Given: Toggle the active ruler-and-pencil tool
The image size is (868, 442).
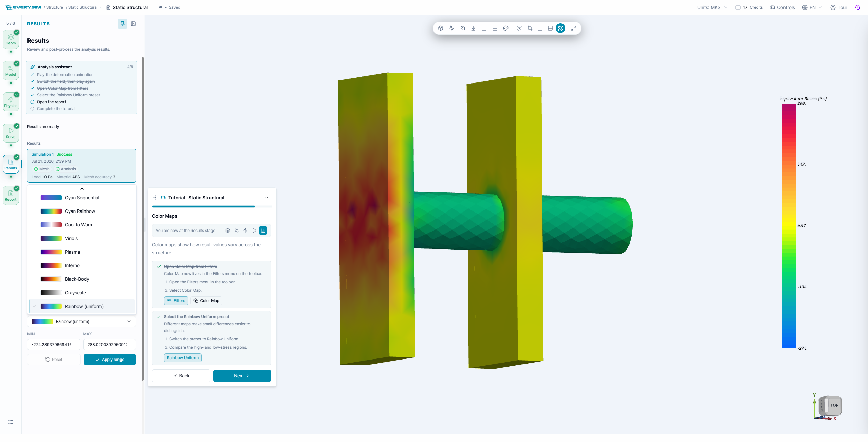Looking at the screenshot, I should coord(560,28).
